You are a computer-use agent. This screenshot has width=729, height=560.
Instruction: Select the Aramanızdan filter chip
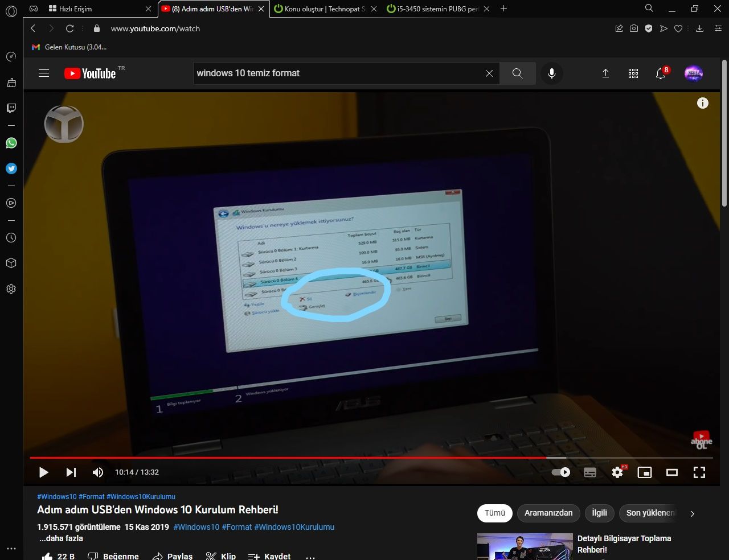(x=548, y=513)
